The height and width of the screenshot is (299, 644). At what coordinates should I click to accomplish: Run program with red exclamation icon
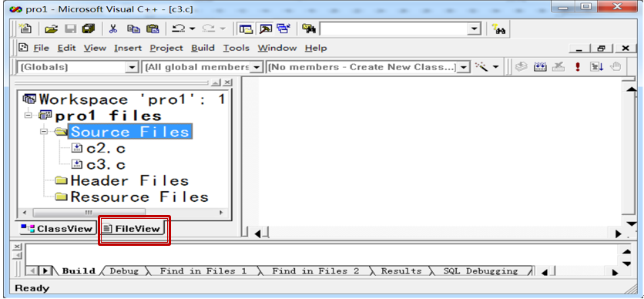578,66
